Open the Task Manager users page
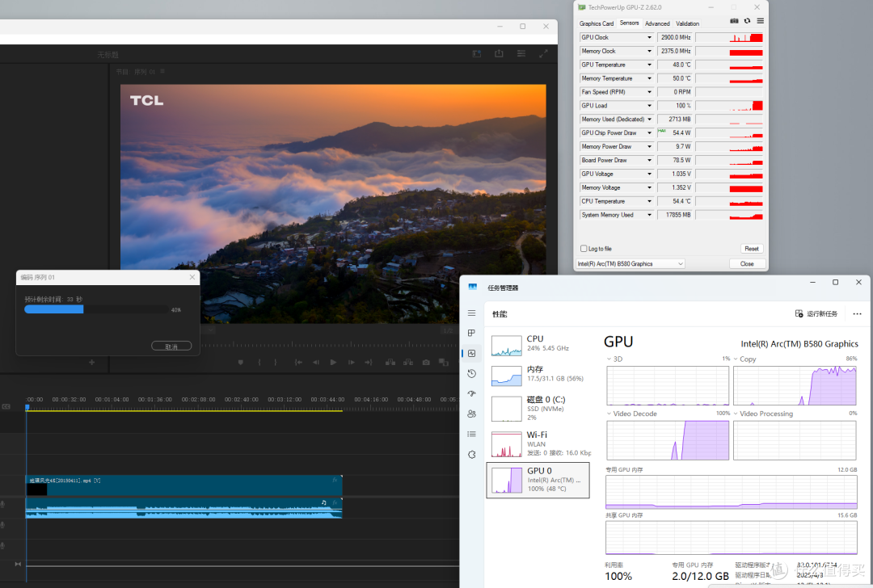 (x=472, y=414)
